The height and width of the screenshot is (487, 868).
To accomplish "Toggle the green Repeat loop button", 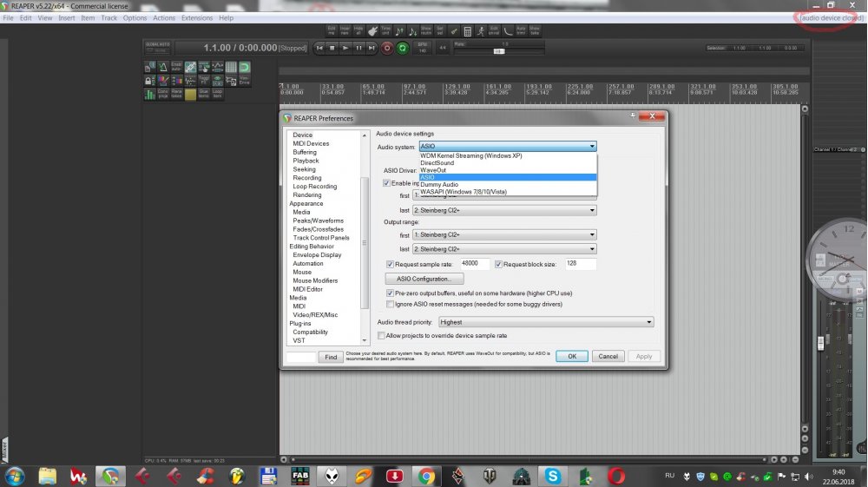I will (403, 48).
